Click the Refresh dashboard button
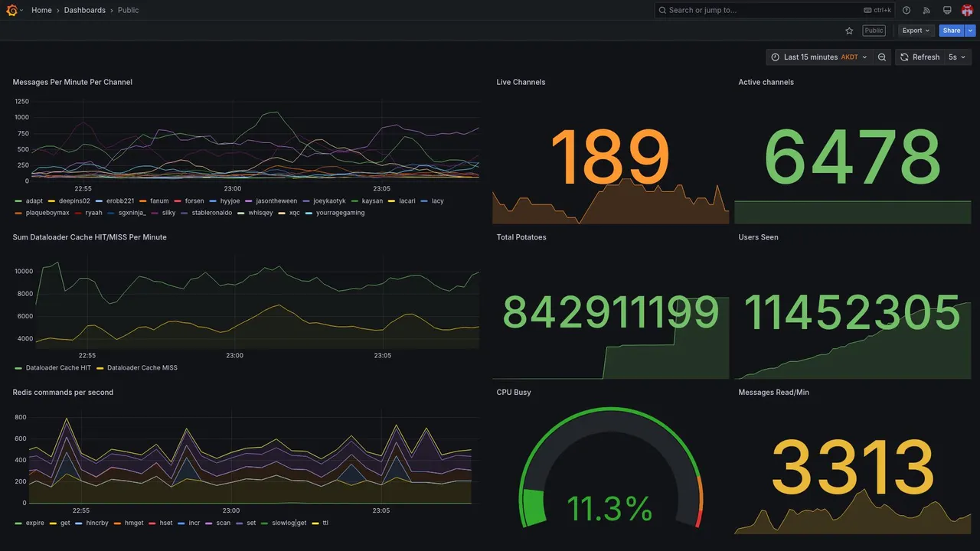The image size is (980, 551). coord(919,57)
